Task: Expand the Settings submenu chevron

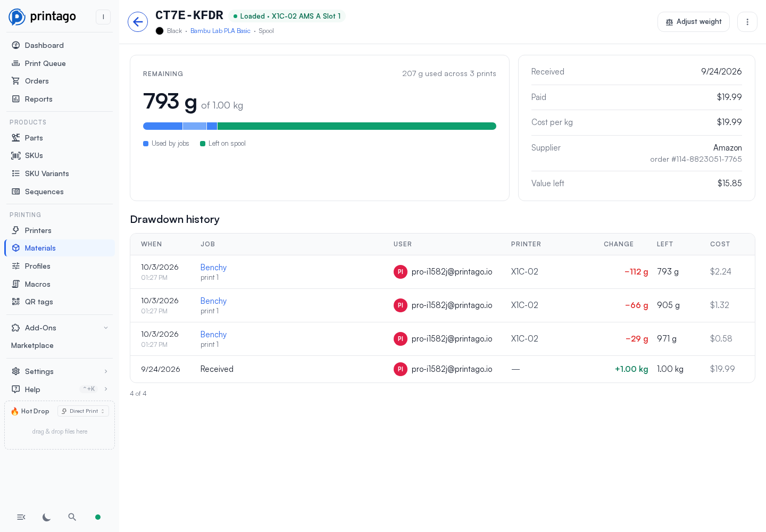Action: pyautogui.click(x=106, y=371)
